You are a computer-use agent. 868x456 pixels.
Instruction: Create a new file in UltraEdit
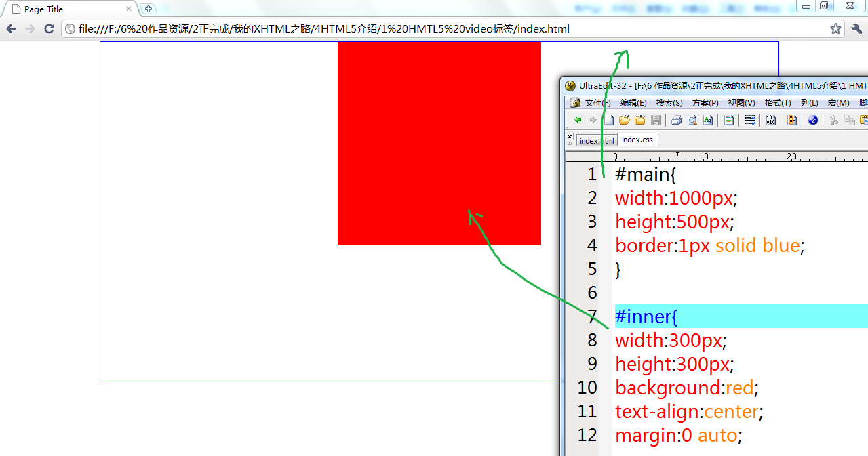click(609, 120)
